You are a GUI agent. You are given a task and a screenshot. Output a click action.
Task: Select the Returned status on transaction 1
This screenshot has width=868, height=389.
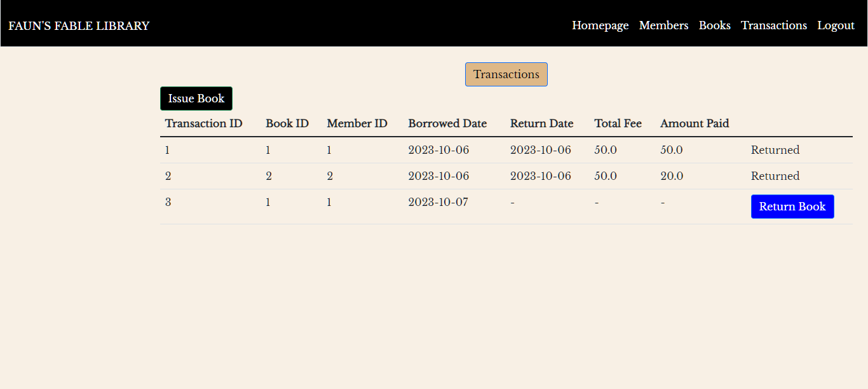[775, 150]
